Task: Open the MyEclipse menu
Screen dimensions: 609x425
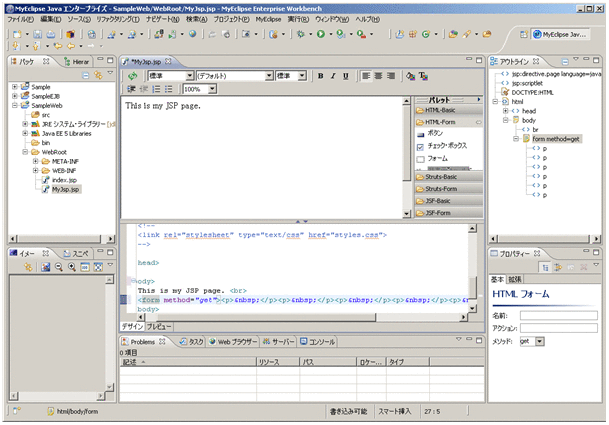Action: [x=267, y=19]
